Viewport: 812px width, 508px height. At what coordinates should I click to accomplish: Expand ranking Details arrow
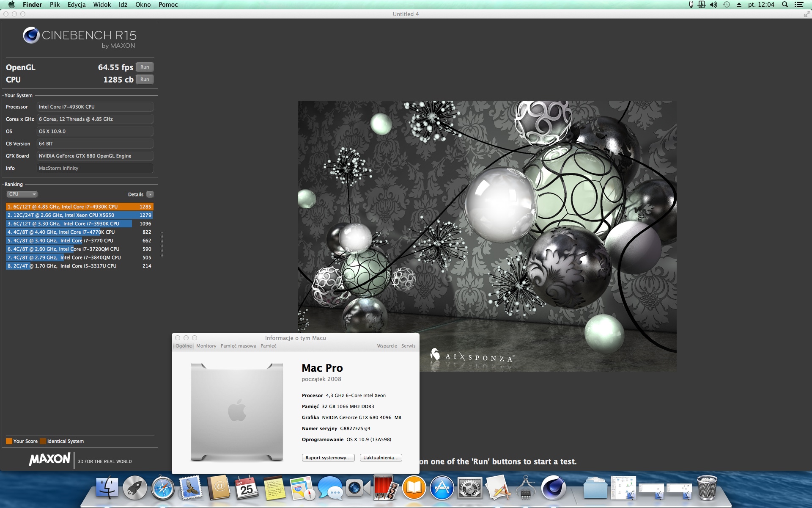(150, 194)
